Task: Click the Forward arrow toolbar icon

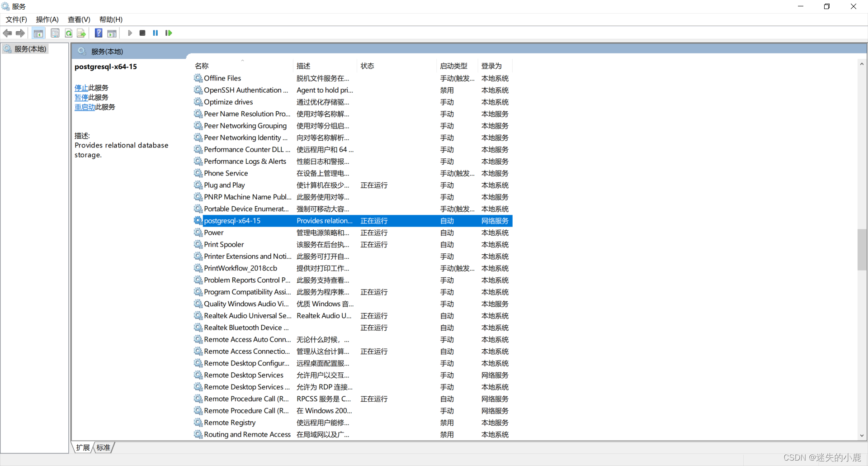Action: (x=20, y=33)
